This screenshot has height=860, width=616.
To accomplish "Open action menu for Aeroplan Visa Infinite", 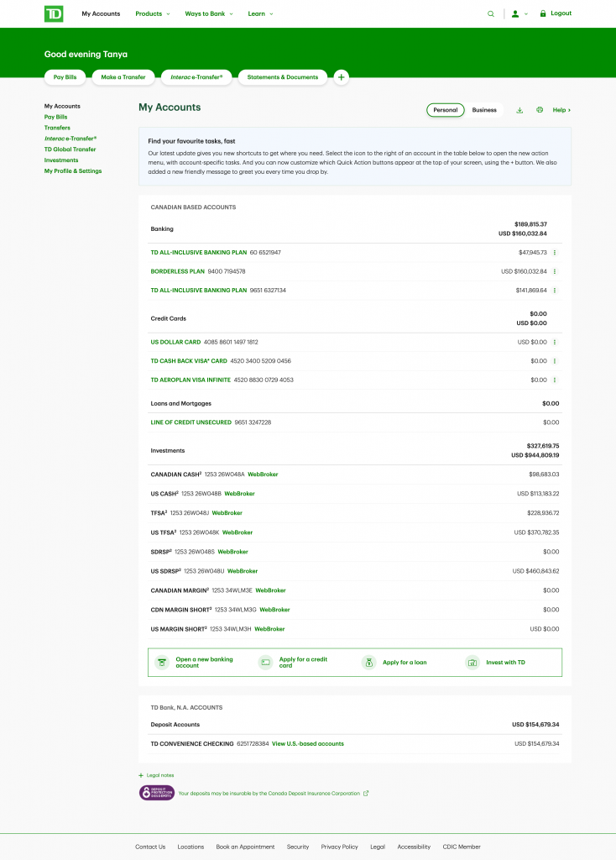I will (x=555, y=380).
